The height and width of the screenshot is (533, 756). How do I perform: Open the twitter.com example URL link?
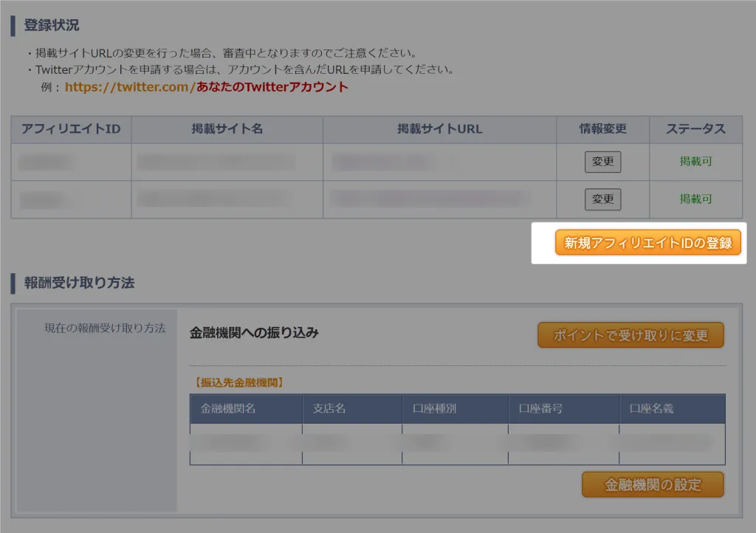[x=207, y=87]
